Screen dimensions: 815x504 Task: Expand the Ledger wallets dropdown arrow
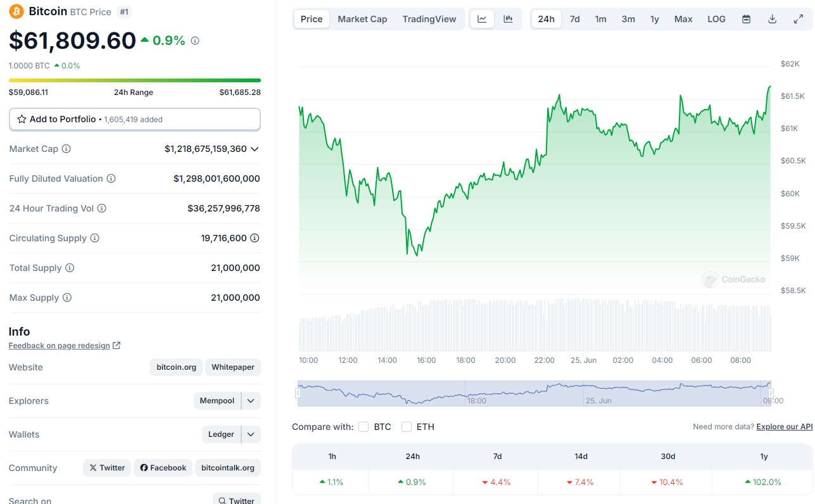click(x=251, y=434)
